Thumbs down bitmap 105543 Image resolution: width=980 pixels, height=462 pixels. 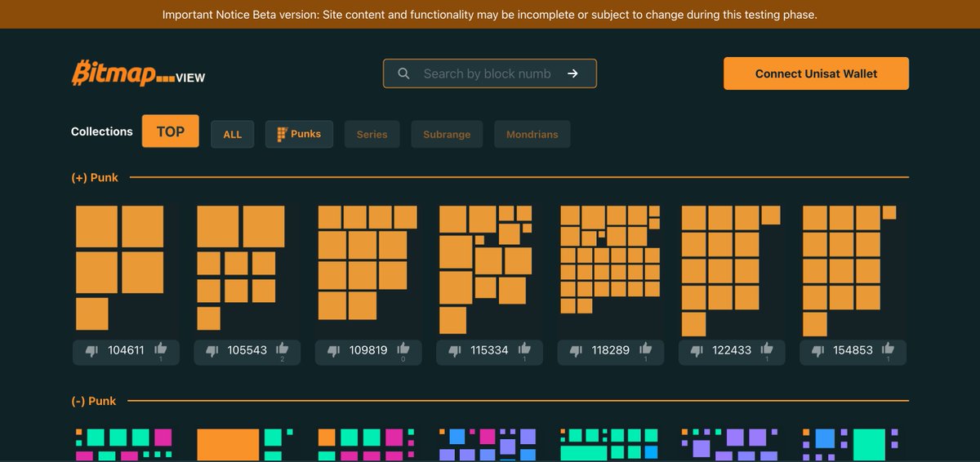tap(212, 350)
